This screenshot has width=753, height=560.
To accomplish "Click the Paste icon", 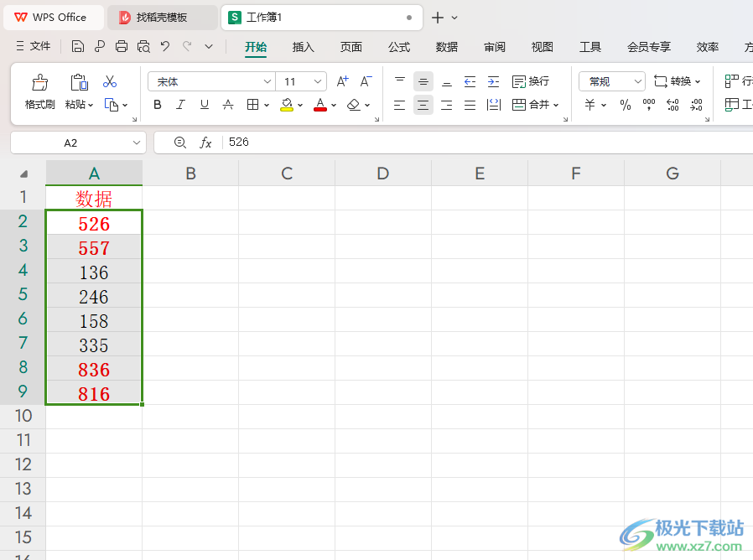I will click(79, 83).
